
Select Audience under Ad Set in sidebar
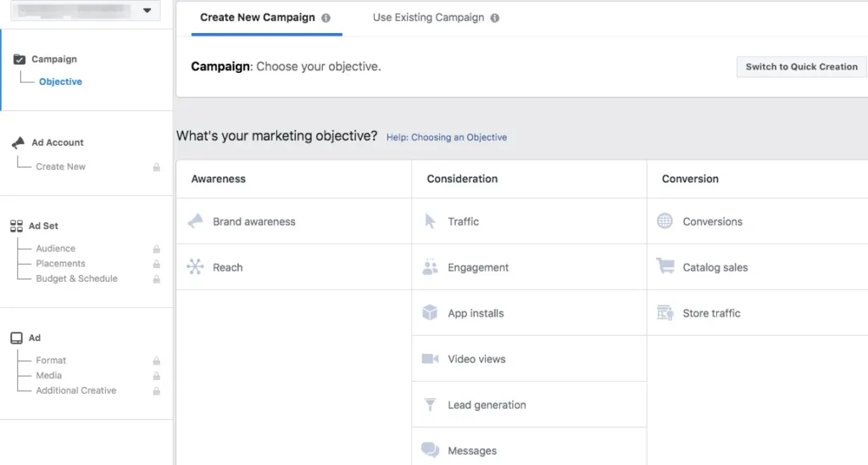point(55,249)
